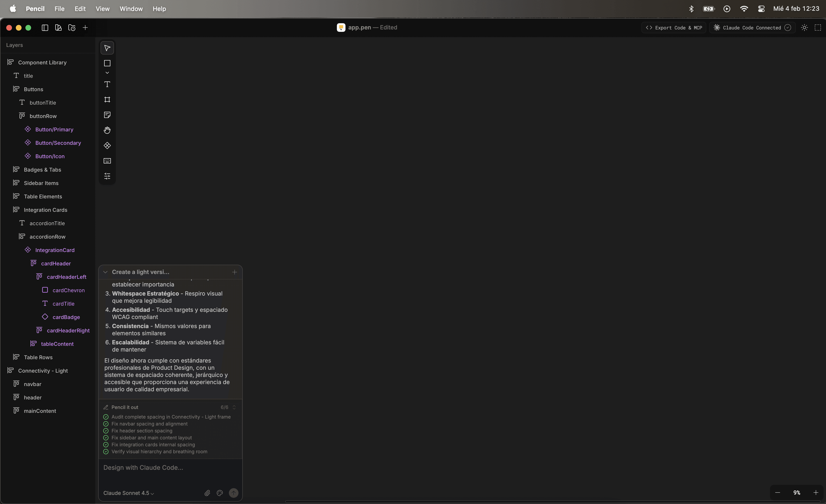The width and height of the screenshot is (826, 504).
Task: Click Export Code & MCP button
Action: pos(674,28)
